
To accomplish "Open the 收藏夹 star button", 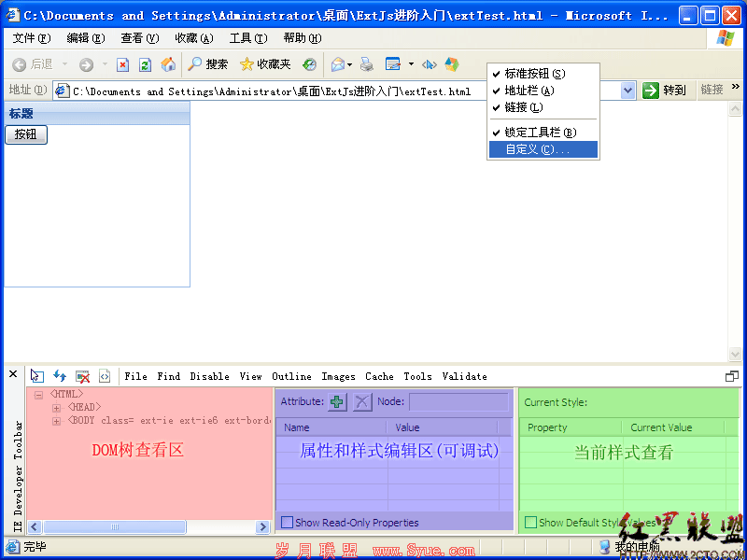I will tap(265, 64).
